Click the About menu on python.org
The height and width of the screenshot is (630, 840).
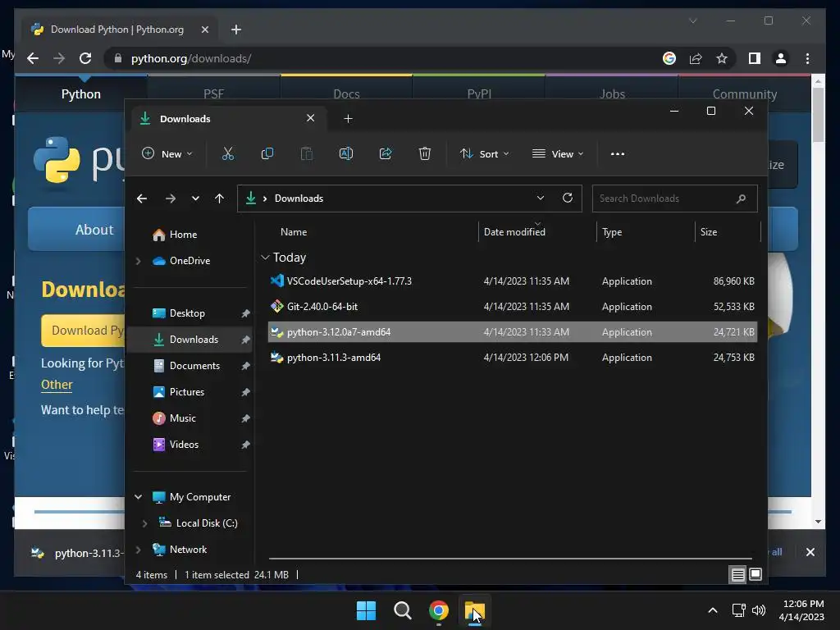click(94, 230)
